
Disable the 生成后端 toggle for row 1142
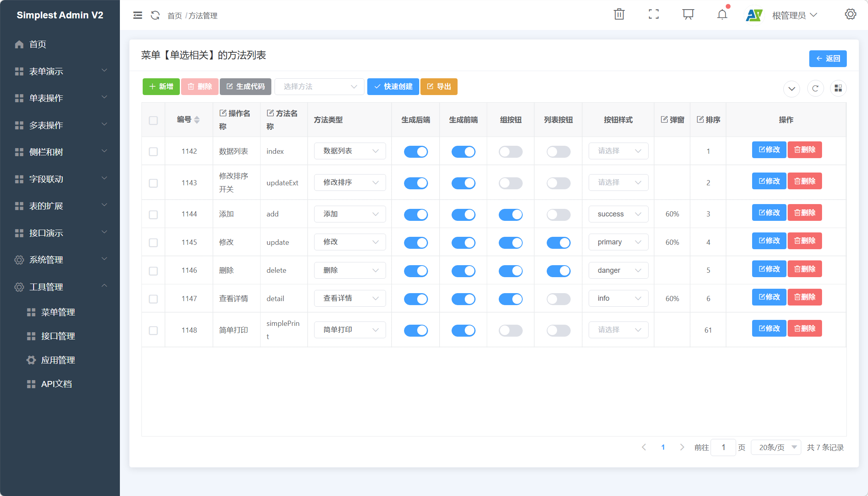pyautogui.click(x=416, y=151)
